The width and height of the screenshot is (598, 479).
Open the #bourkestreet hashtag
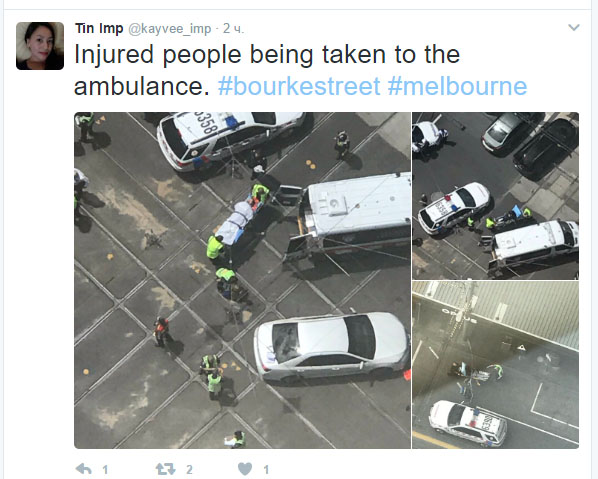point(299,86)
